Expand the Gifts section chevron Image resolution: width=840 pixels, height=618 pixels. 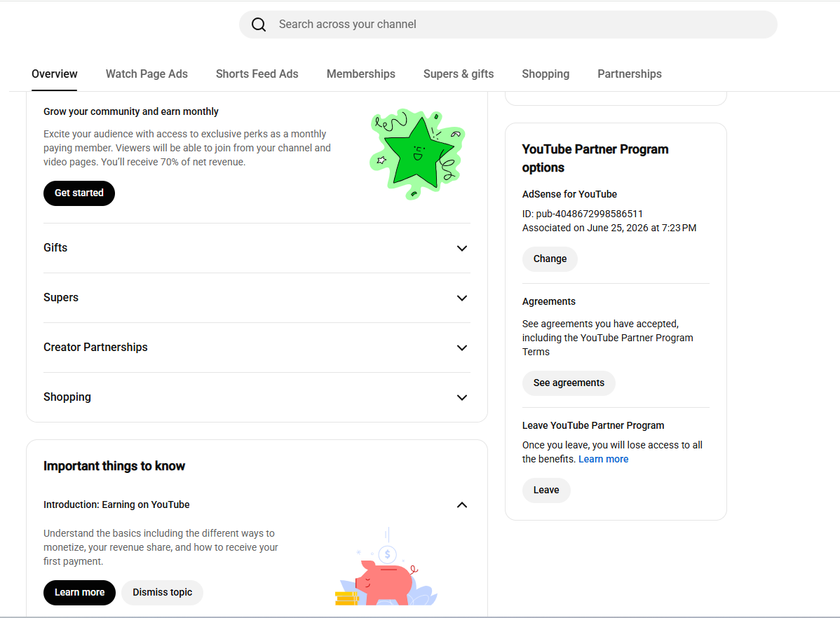click(x=462, y=248)
